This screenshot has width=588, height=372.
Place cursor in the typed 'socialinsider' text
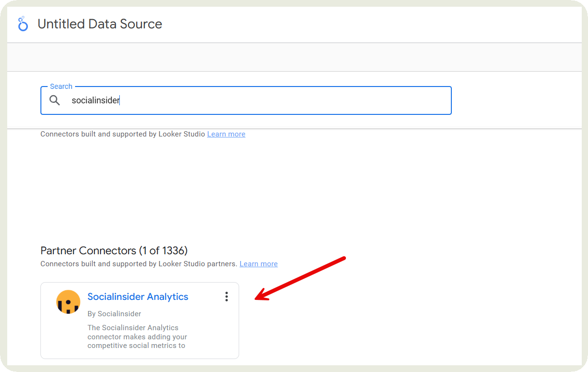[95, 100]
